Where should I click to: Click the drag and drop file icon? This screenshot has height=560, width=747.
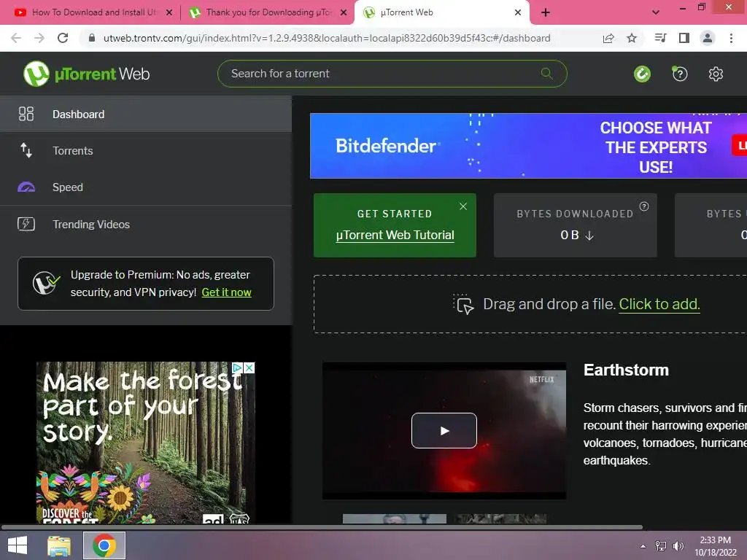tap(463, 304)
